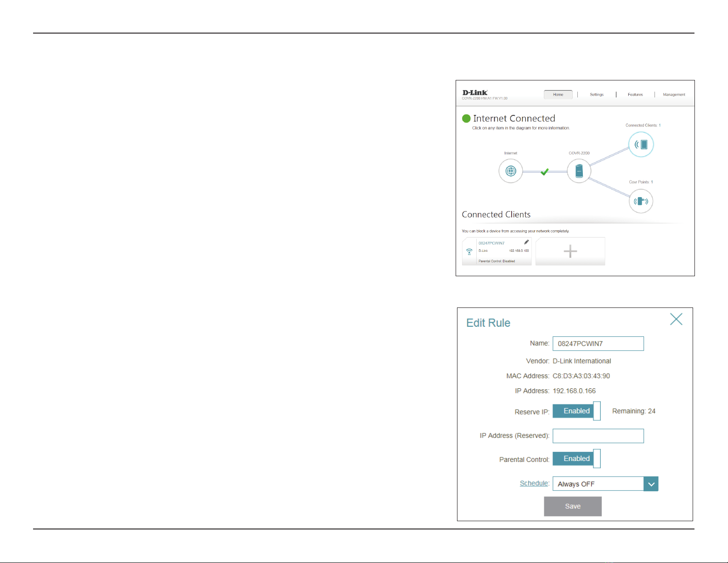Toggle the Parental Control switch
Viewport: 728px width, 563px height.
coord(576,459)
